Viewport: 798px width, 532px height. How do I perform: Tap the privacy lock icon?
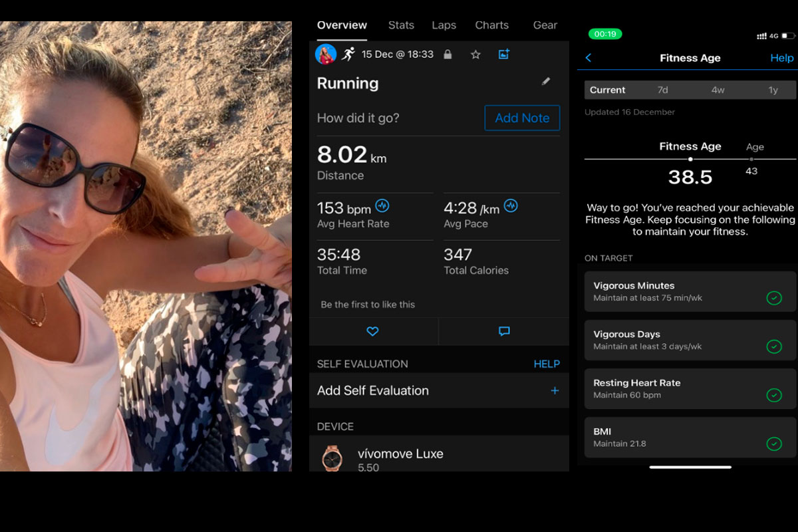coord(448,55)
